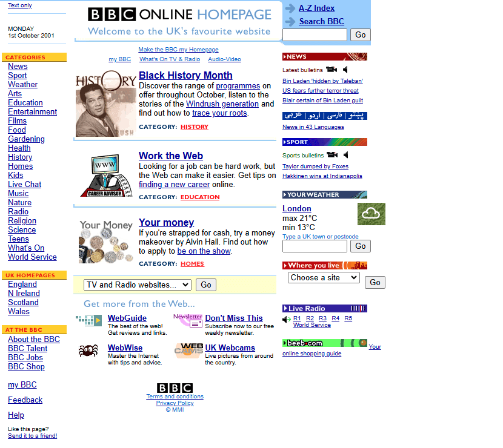Image resolution: width=503 pixels, height=448 pixels.
Task: Open the Where you live banner
Action: coord(325,265)
